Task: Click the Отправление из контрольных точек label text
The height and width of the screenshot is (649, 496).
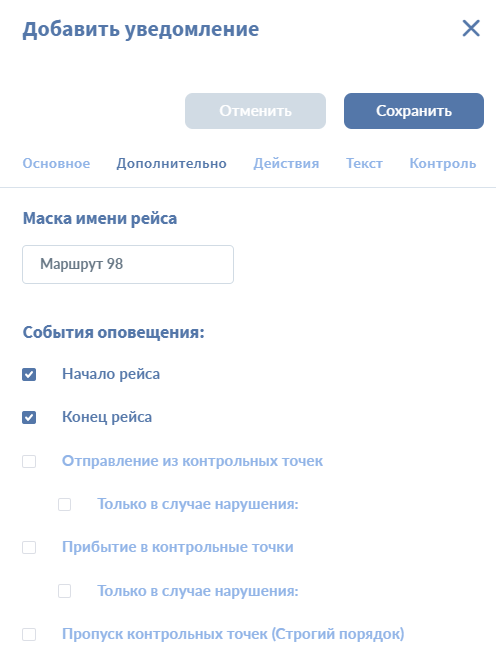Action: [192, 461]
